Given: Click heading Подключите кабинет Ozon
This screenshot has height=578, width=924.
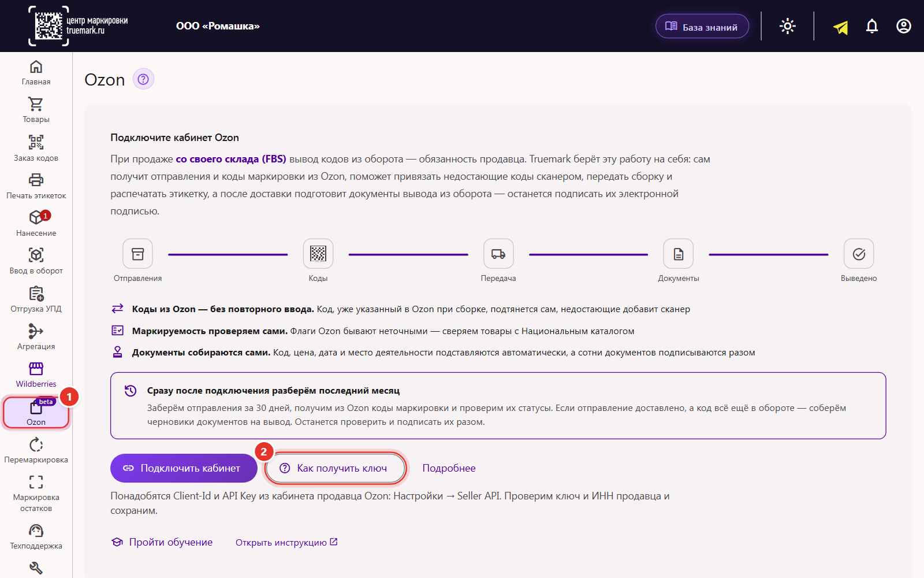Looking at the screenshot, I should tap(174, 138).
